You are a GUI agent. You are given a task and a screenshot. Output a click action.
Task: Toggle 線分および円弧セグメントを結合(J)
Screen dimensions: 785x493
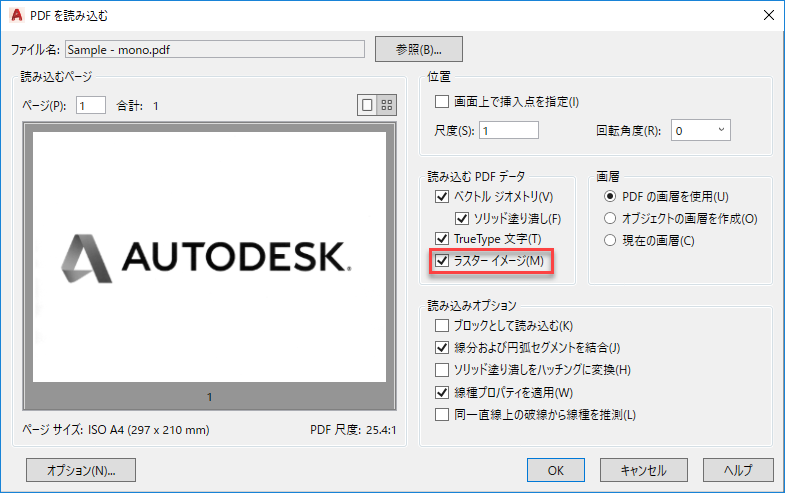click(x=442, y=347)
